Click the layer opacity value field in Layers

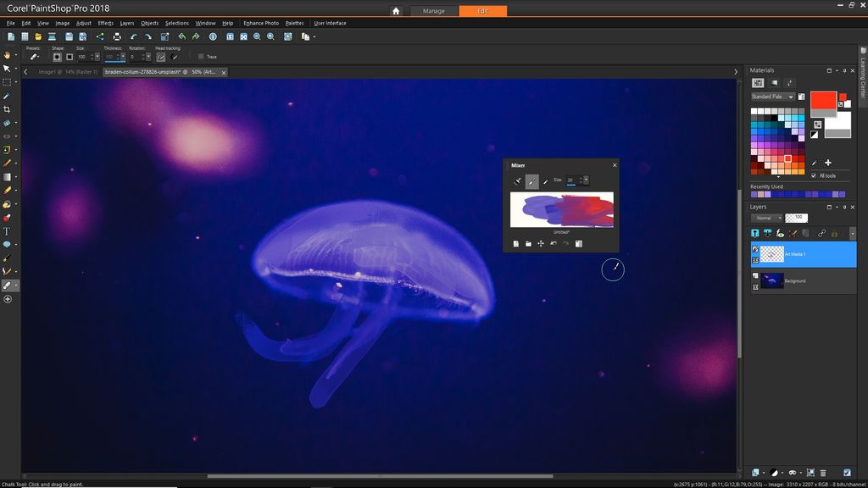[797, 218]
